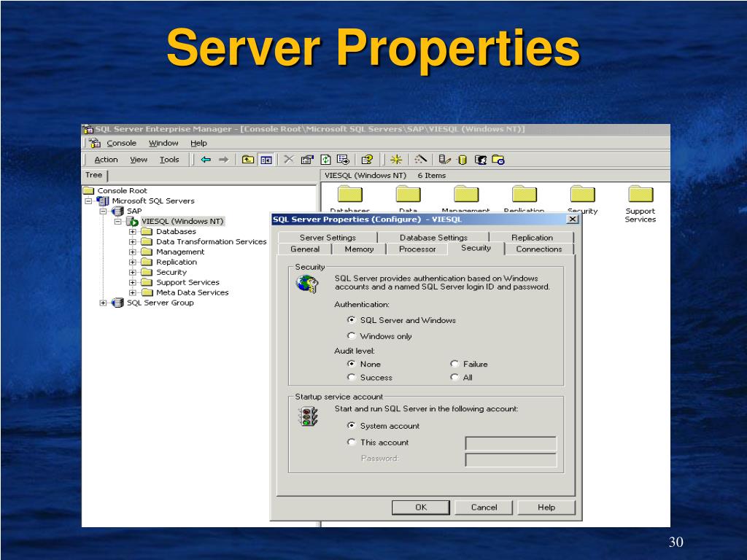Click the This account name field
The image size is (747, 560).
(511, 443)
